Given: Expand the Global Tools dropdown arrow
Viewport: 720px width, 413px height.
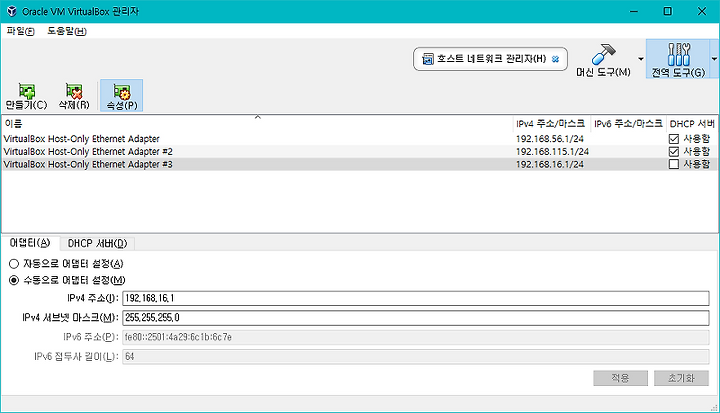Looking at the screenshot, I should [714, 59].
